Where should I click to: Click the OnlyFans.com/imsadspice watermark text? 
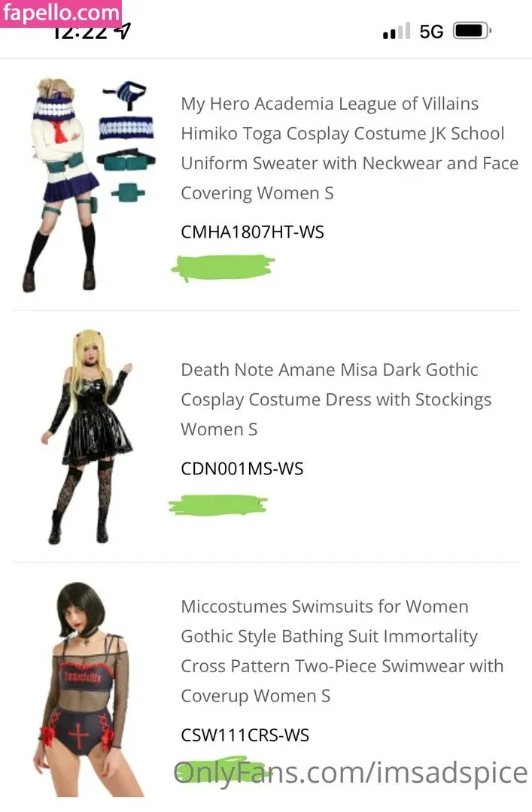[351, 773]
